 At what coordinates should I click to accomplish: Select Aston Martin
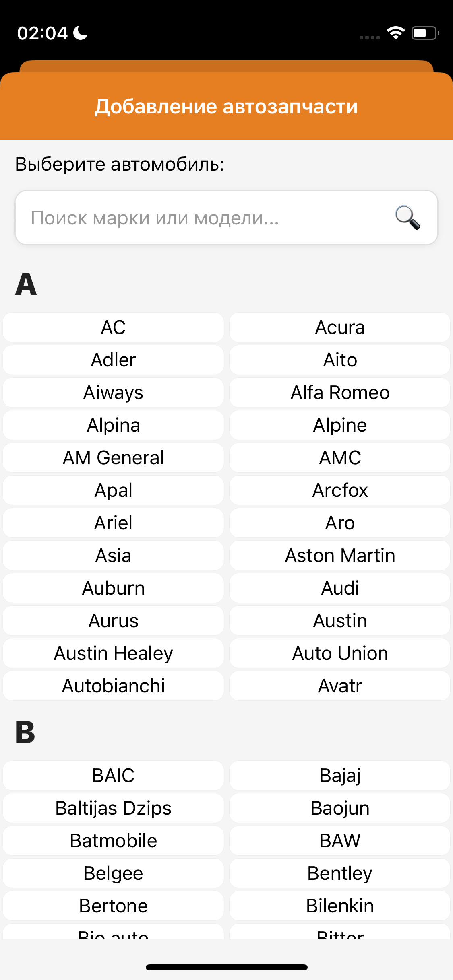point(340,556)
